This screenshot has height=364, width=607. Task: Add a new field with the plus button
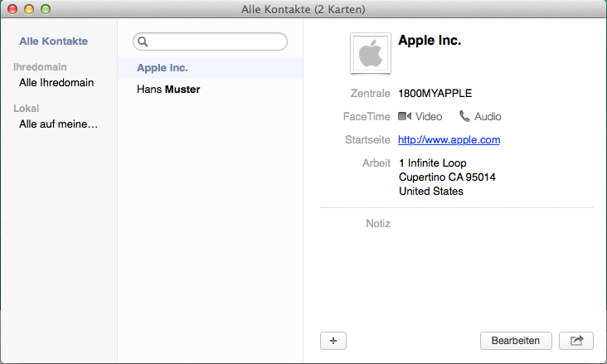(333, 341)
